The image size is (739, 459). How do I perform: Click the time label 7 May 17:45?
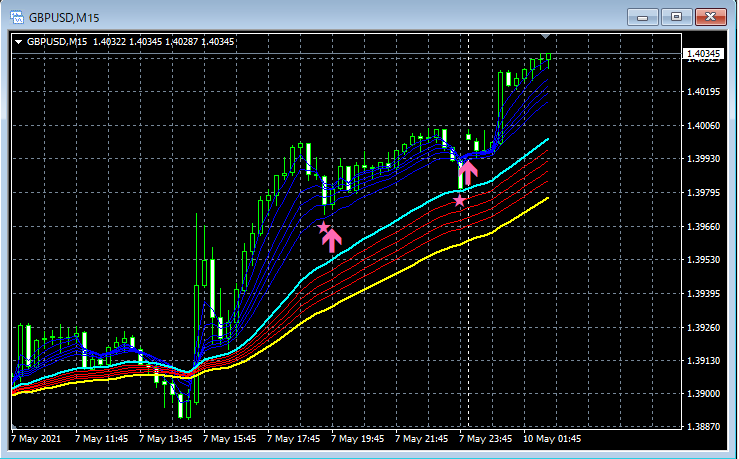coord(294,439)
